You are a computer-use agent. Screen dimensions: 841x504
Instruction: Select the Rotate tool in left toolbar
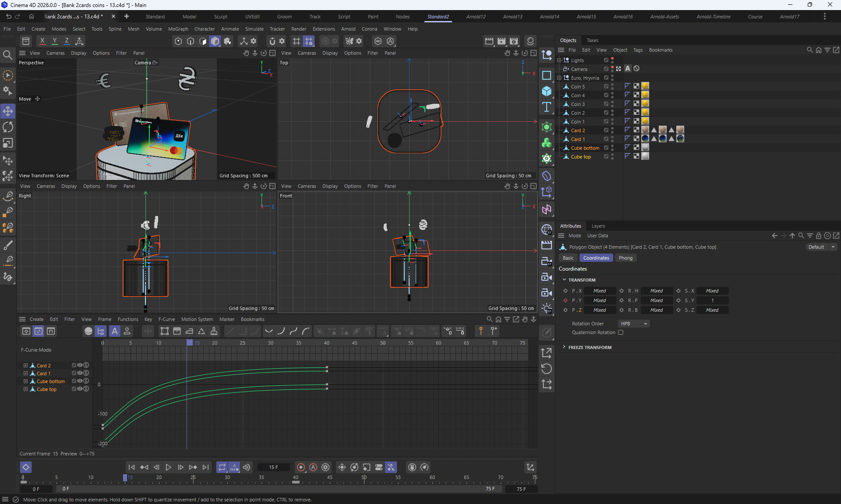click(8, 127)
